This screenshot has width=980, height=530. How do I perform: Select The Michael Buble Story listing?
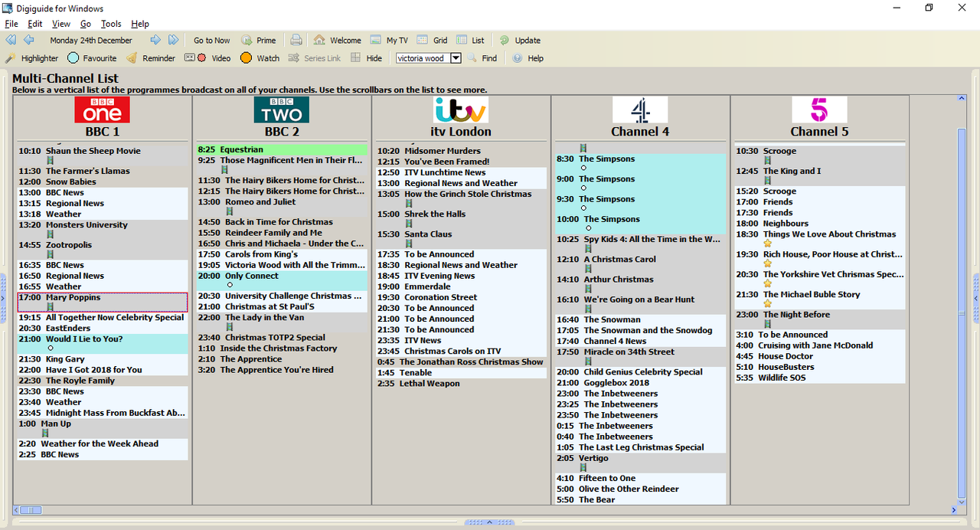(x=820, y=299)
